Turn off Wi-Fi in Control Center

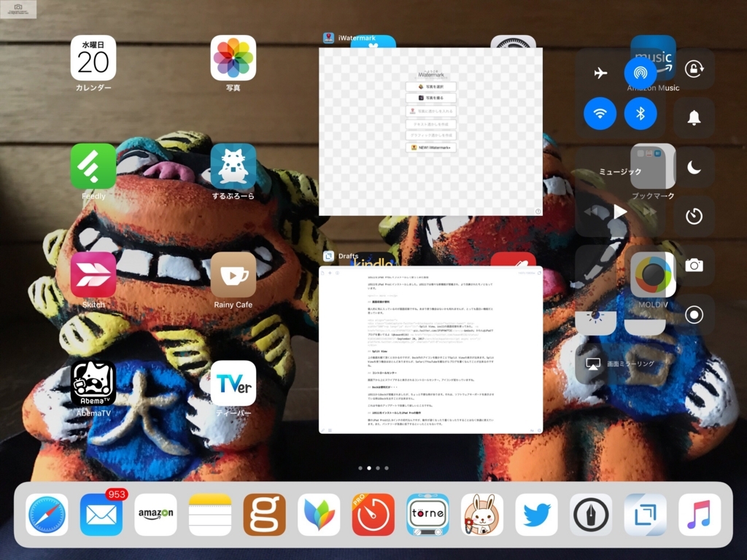point(600,113)
